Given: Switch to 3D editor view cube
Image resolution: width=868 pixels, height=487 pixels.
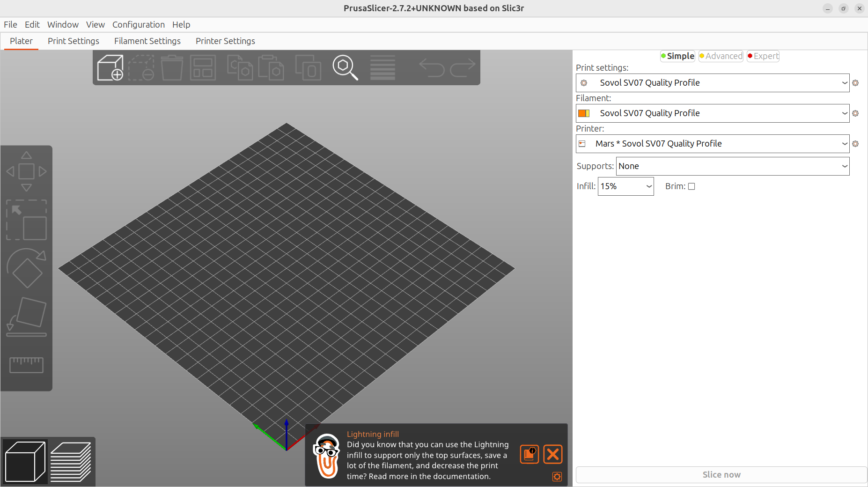Looking at the screenshot, I should point(25,462).
